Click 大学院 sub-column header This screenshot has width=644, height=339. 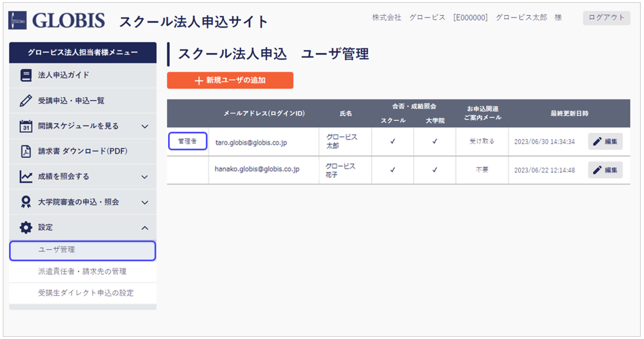pyautogui.click(x=435, y=121)
